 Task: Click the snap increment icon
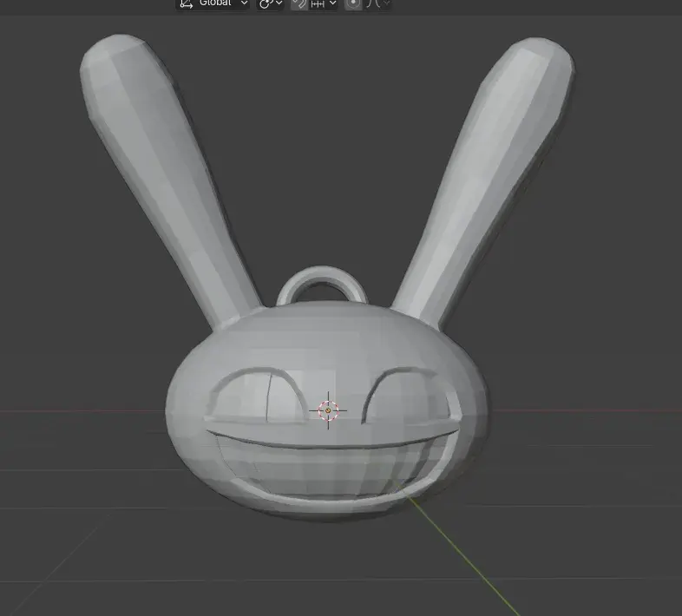[x=318, y=3]
